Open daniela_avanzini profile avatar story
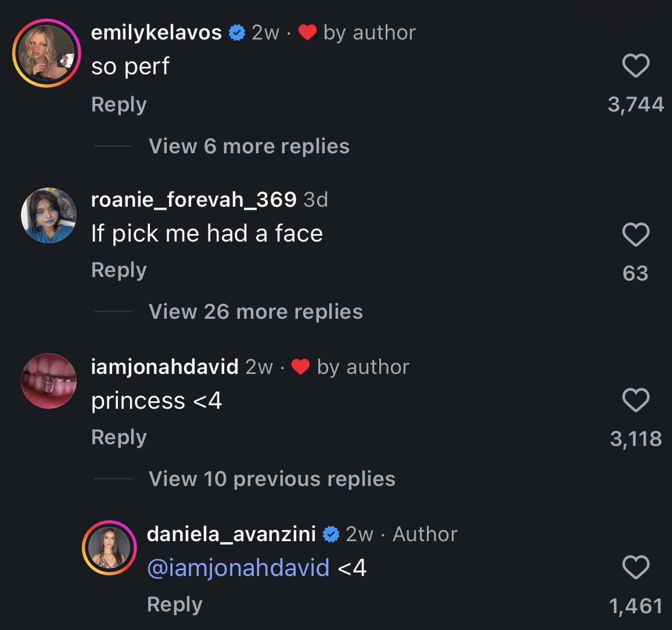 coord(109,548)
